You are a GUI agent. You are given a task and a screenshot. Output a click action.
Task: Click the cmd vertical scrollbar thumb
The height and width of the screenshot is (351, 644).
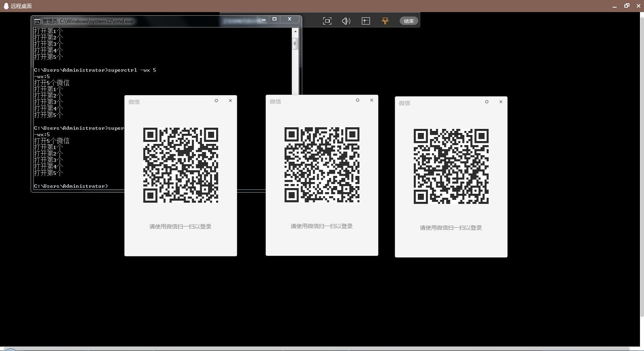click(295, 44)
